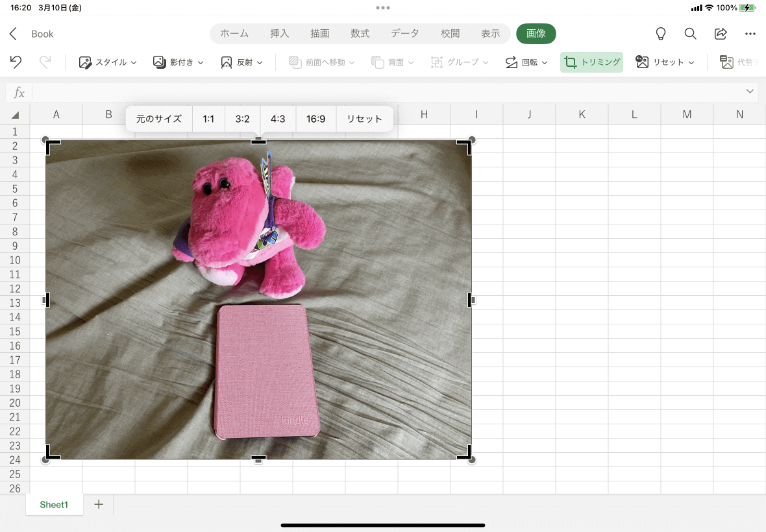Image resolution: width=766 pixels, height=532 pixels.
Task: Open the 背面 send backward dropdown
Action: pyautogui.click(x=392, y=62)
